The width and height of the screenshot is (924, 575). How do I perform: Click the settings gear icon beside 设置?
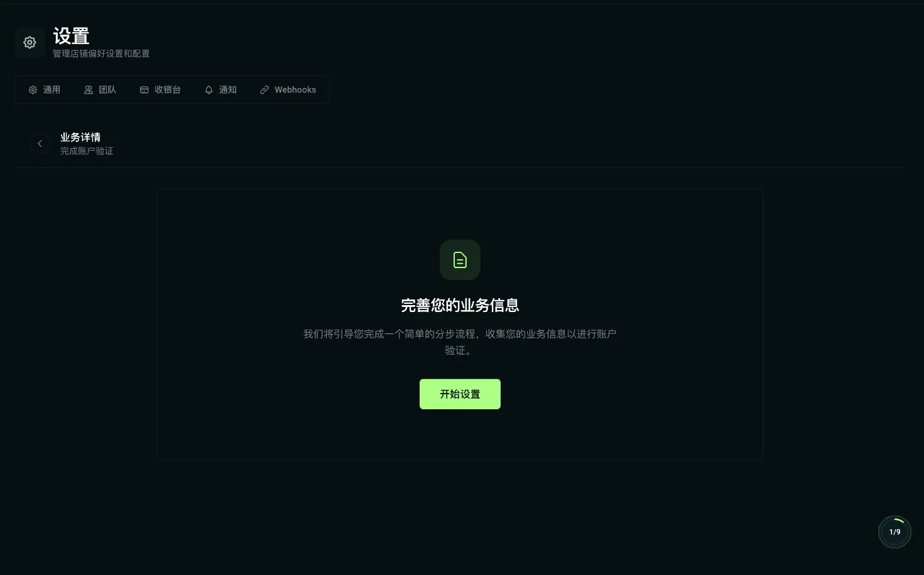30,42
